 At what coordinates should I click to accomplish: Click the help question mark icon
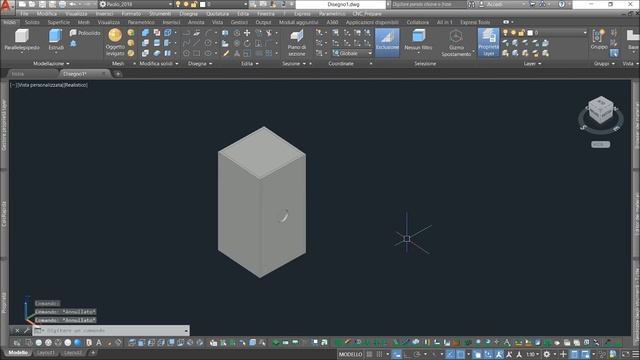[562, 4]
